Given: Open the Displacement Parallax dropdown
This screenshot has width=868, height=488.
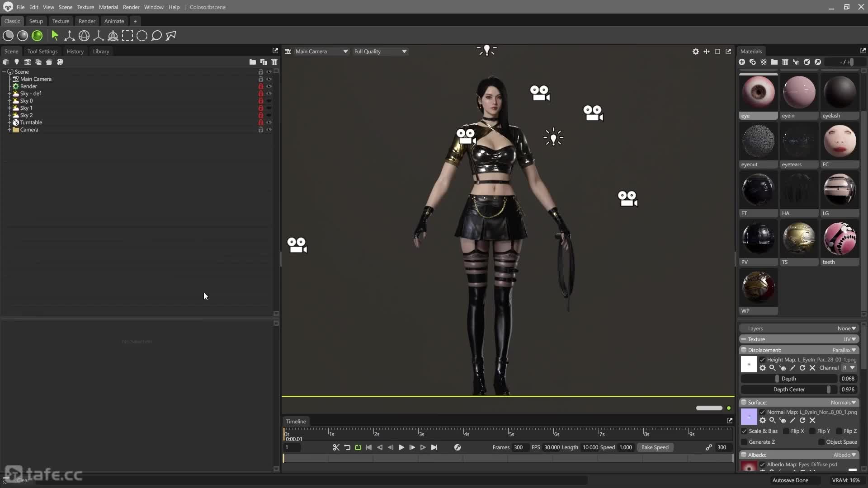Looking at the screenshot, I should coord(844,350).
